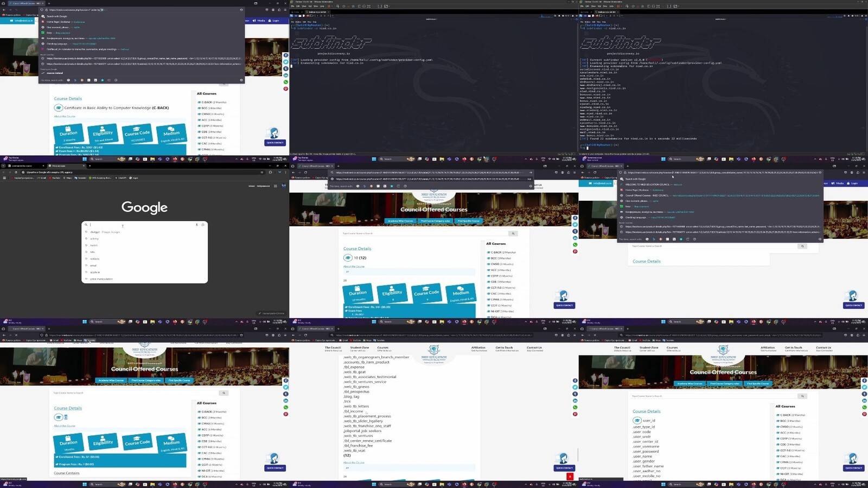
Task: Open the Chrome extensions puzzle icon in the Google frame
Action: click(270, 172)
